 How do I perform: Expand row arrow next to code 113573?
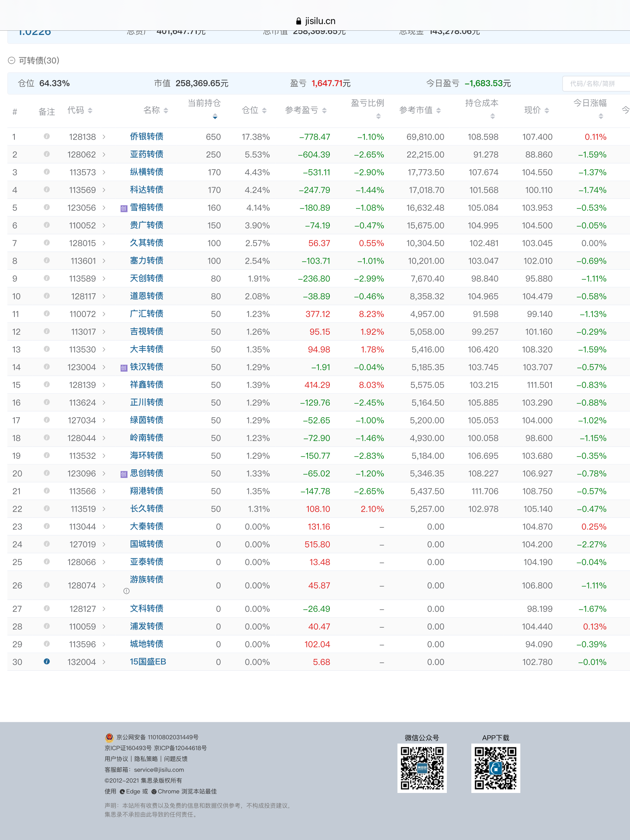click(x=104, y=172)
